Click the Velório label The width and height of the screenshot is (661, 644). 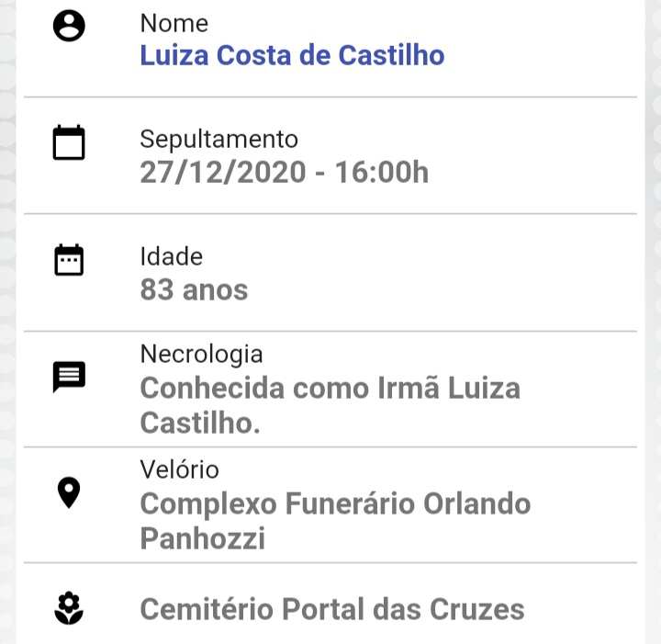(x=179, y=469)
